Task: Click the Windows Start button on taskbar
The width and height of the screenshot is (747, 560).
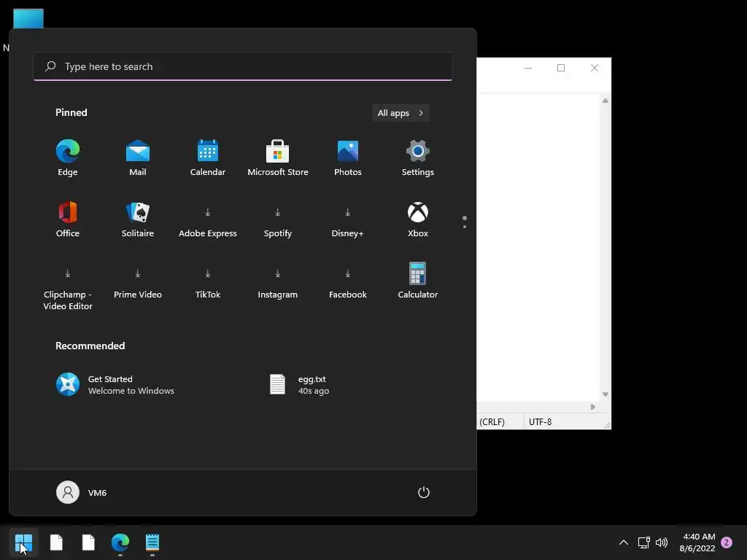Action: 23,542
